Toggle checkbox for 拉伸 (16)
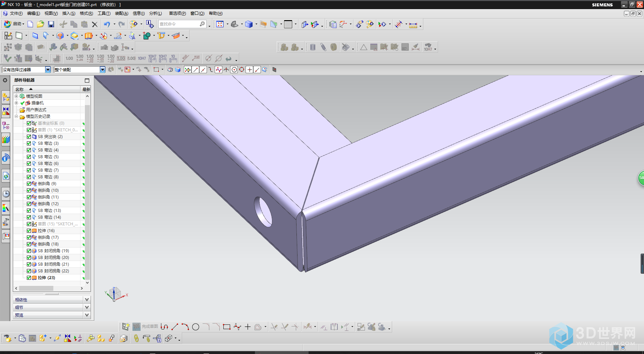This screenshot has width=644, height=354. pos(29,231)
